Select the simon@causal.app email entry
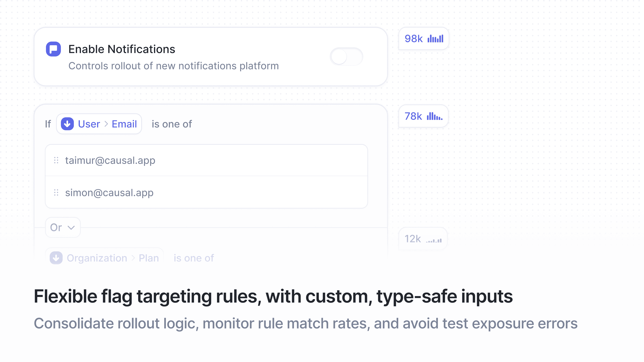The image size is (644, 362). [x=109, y=193]
